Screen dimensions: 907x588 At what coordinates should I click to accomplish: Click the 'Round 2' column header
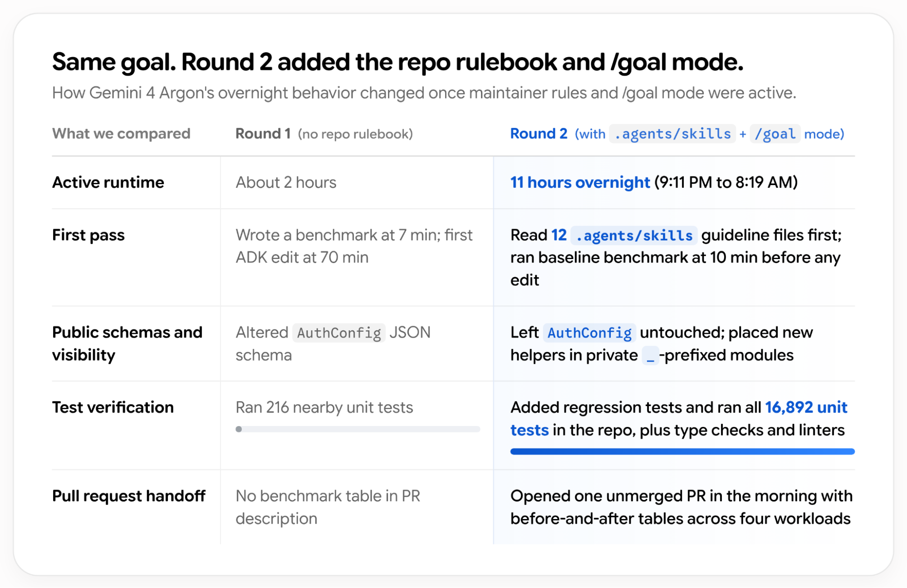click(x=539, y=134)
